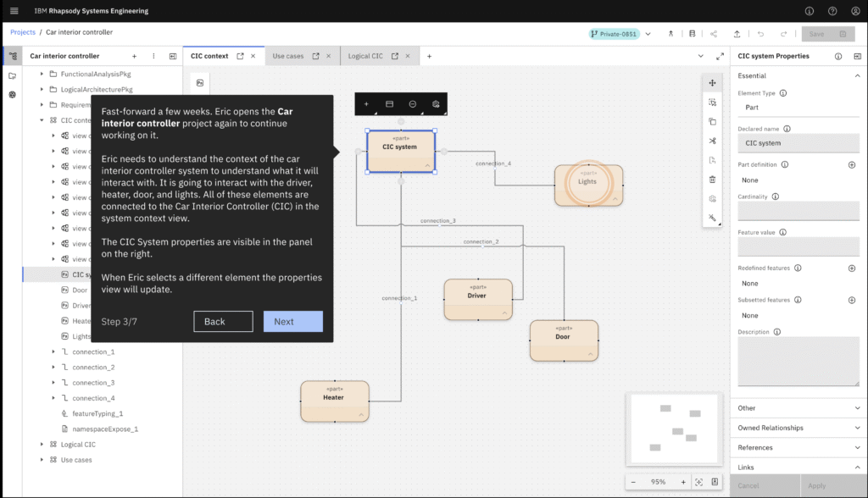Viewport: 868px width, 498px height.
Task: Open the Private-0851 branch selector
Action: 620,34
